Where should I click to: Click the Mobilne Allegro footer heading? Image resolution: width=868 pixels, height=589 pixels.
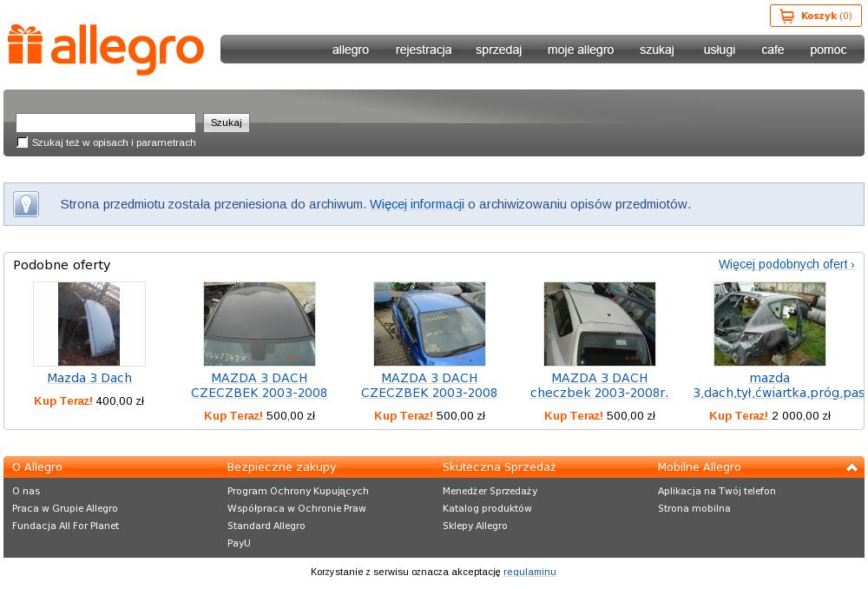pos(699,467)
